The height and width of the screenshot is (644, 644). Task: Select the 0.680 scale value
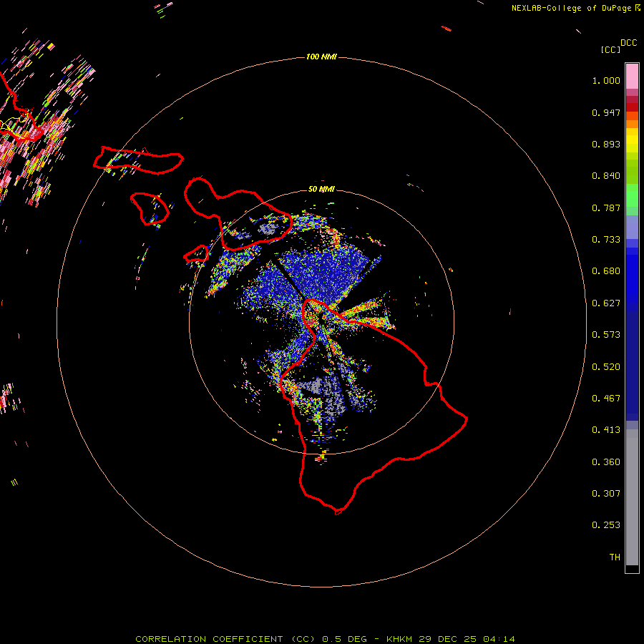pyautogui.click(x=606, y=271)
